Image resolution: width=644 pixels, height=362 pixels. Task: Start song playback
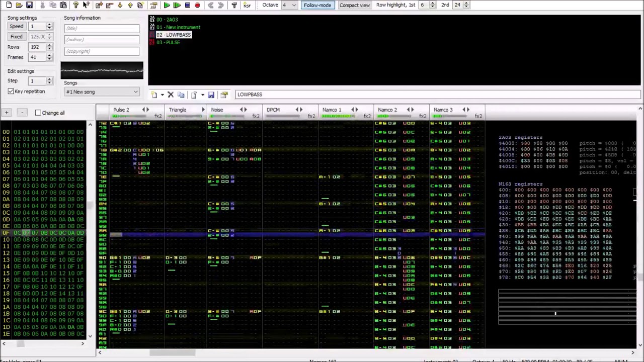tap(167, 5)
